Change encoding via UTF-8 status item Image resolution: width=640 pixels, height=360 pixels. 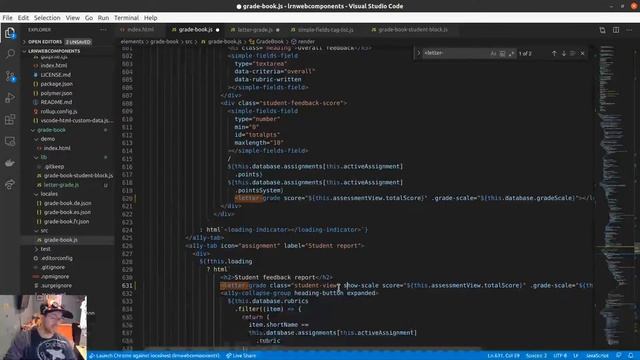click(x=560, y=356)
